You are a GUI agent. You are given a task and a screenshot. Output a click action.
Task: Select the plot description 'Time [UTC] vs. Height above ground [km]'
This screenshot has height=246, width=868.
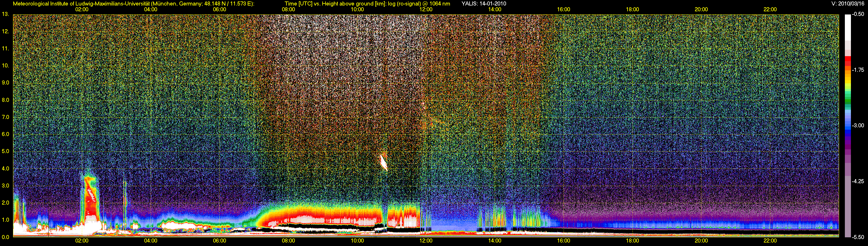[335, 4]
